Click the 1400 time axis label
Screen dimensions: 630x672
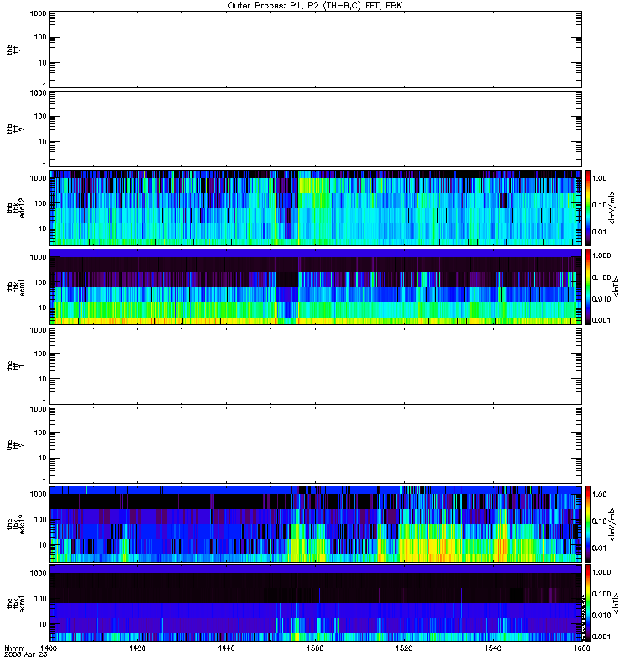[49, 648]
